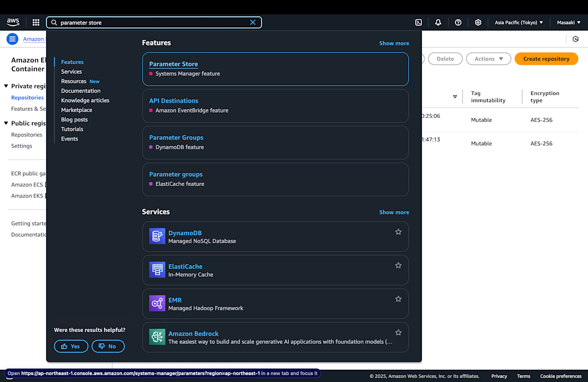Click the EMR service icon
The width and height of the screenshot is (588, 382).
[157, 304]
